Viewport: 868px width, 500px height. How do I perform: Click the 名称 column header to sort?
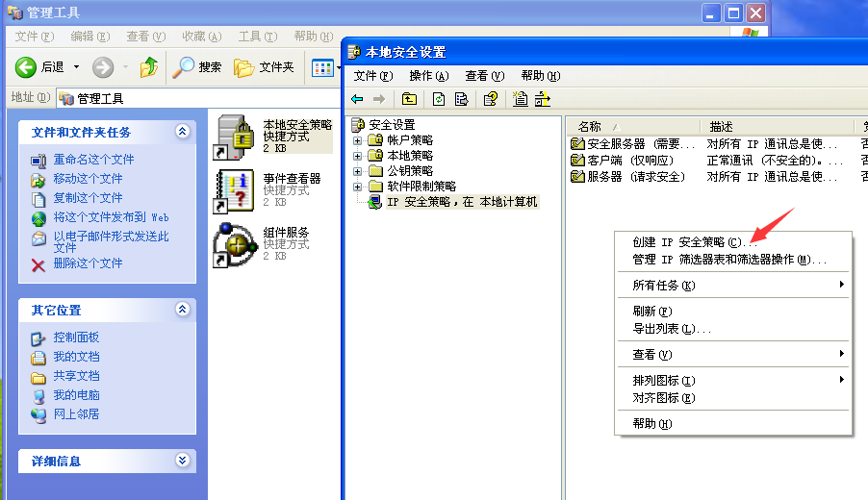(x=590, y=126)
